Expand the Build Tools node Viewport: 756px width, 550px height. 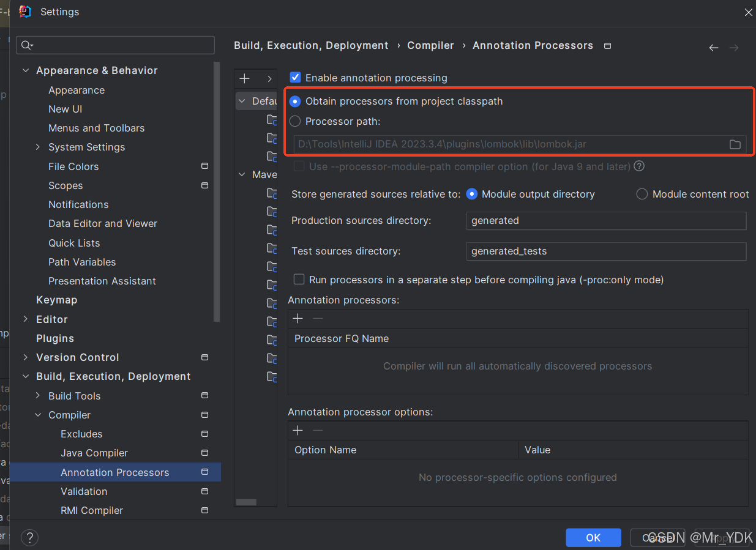(x=38, y=396)
